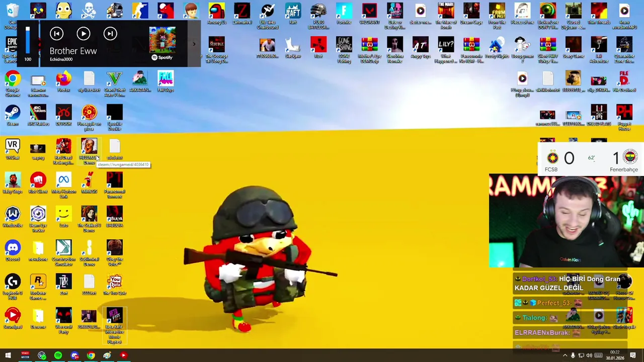The image size is (644, 362).
Task: Select the GONE Fishing game icon
Action: 344,50
